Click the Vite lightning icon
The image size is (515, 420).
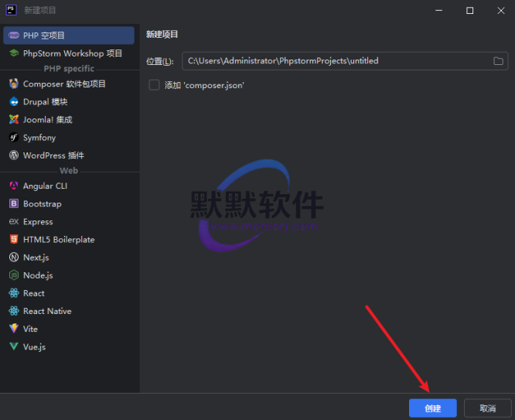(14, 329)
